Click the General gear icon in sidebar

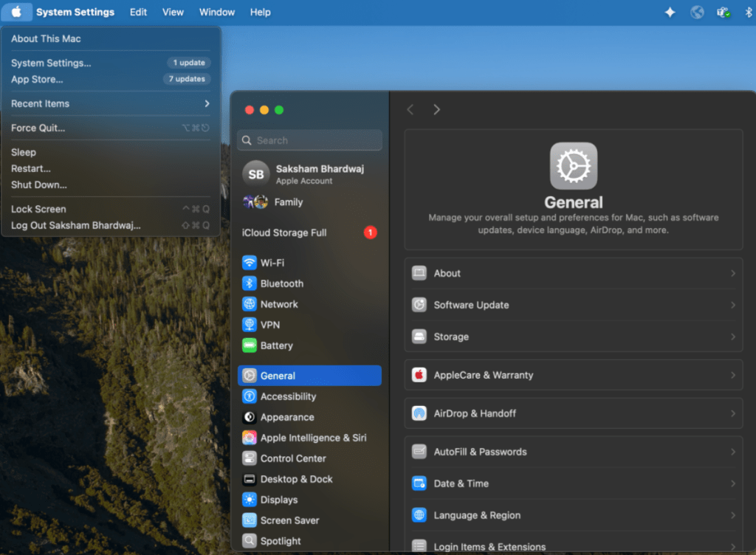coord(250,376)
